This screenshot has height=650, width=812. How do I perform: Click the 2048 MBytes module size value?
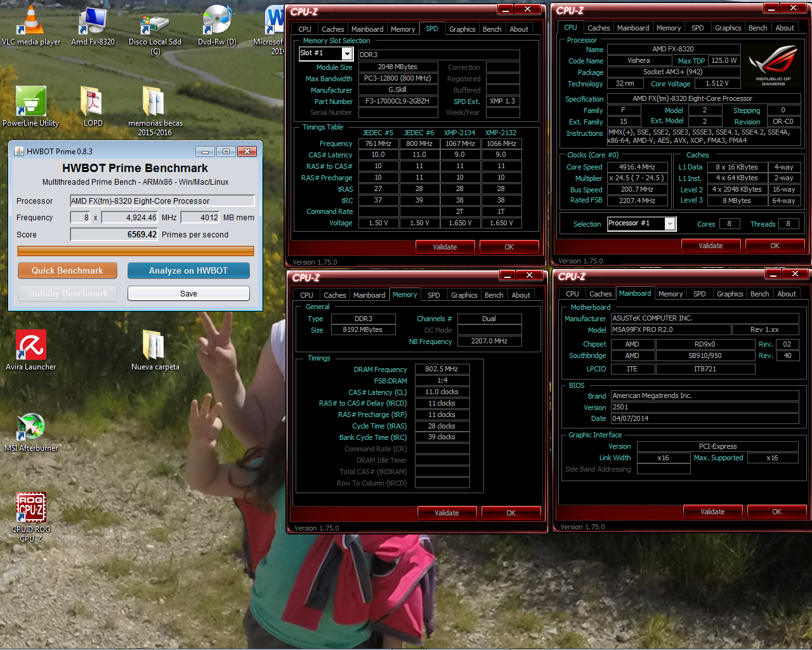point(398,67)
